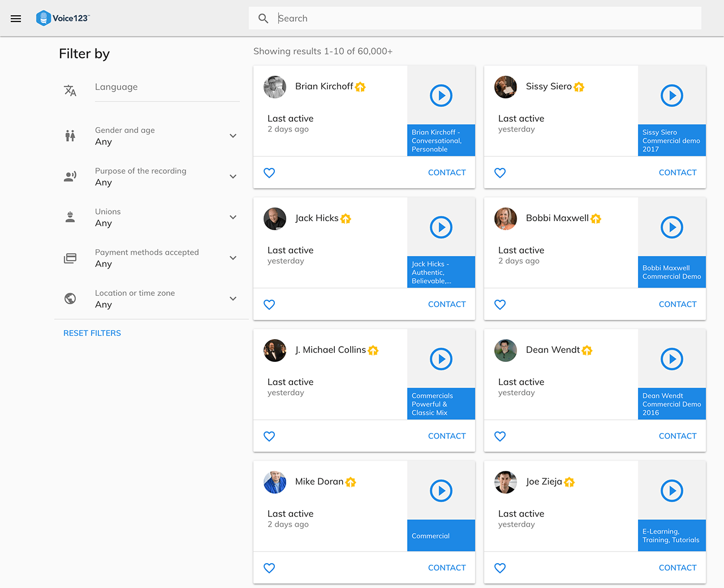The width and height of the screenshot is (724, 588).
Task: Open Sissy Siero's profile picture
Action: [506, 87]
